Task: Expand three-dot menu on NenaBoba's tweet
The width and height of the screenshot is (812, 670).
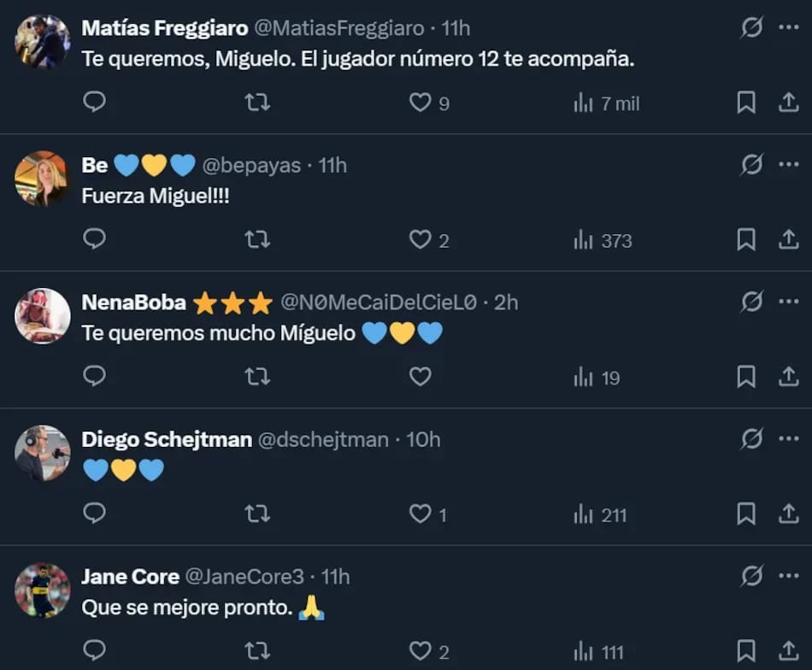Action: point(788,302)
